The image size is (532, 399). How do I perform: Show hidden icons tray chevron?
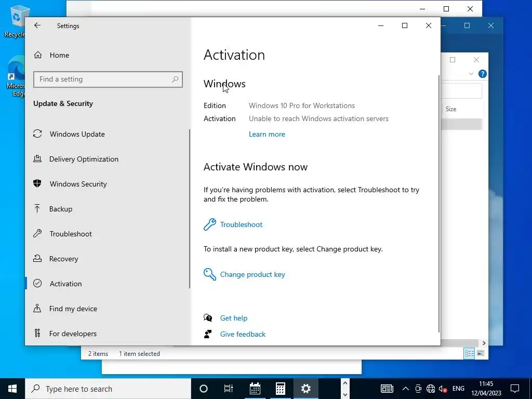[405, 389]
